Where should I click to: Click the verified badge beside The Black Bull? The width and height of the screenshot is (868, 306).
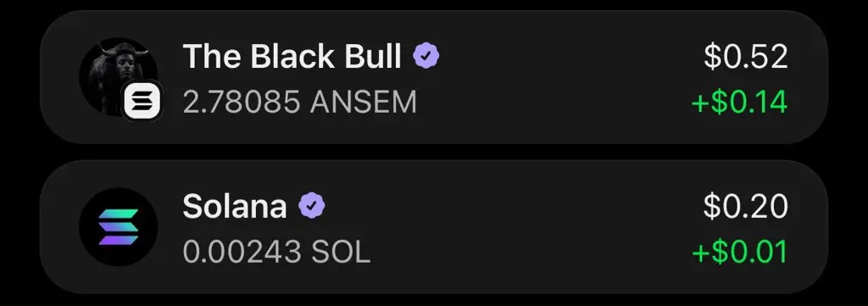point(426,56)
